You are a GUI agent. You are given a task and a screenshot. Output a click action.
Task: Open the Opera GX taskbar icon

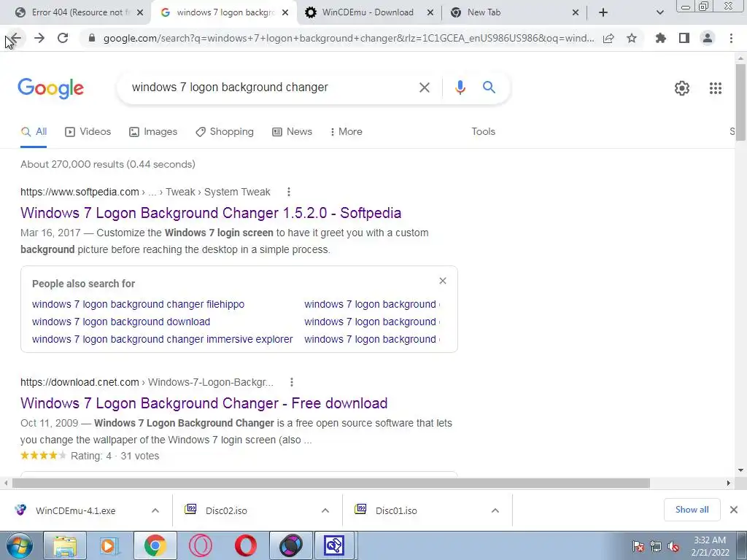click(x=200, y=545)
